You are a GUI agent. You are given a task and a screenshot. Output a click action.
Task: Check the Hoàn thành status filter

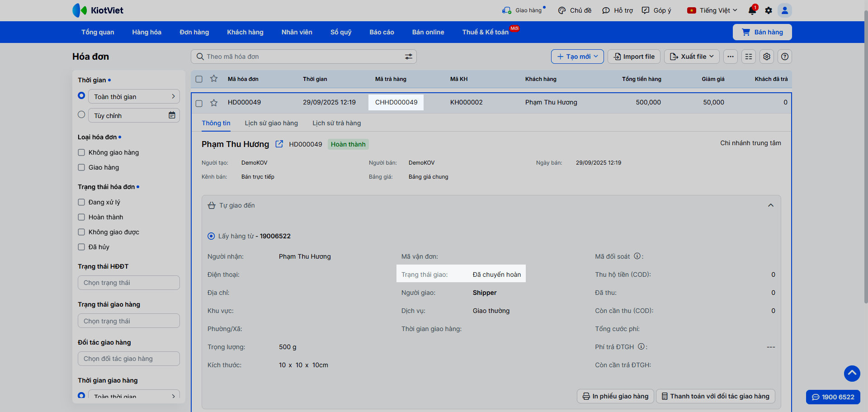point(81,217)
